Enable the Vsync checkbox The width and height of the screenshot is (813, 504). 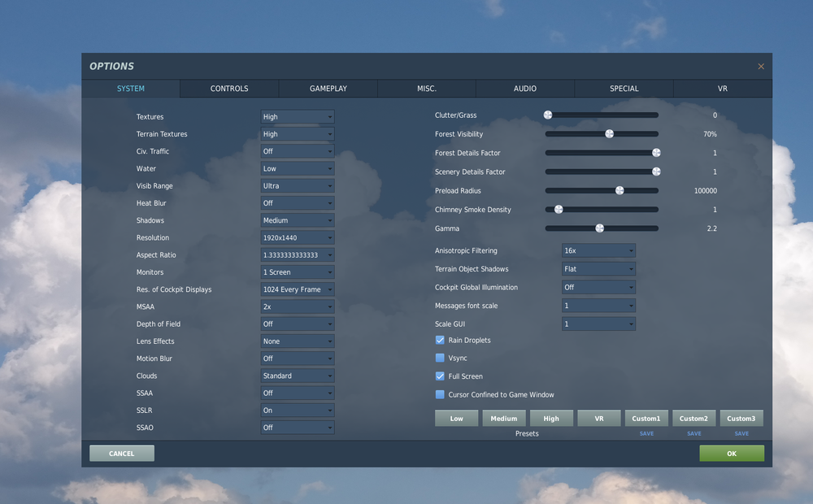coord(440,358)
